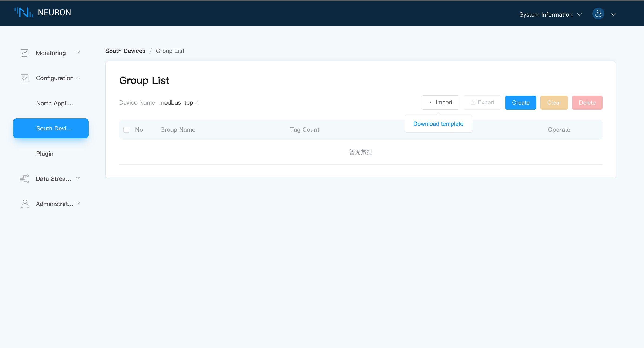Click the Group List breadcrumb text
Viewport: 644px width, 348px height.
(170, 51)
